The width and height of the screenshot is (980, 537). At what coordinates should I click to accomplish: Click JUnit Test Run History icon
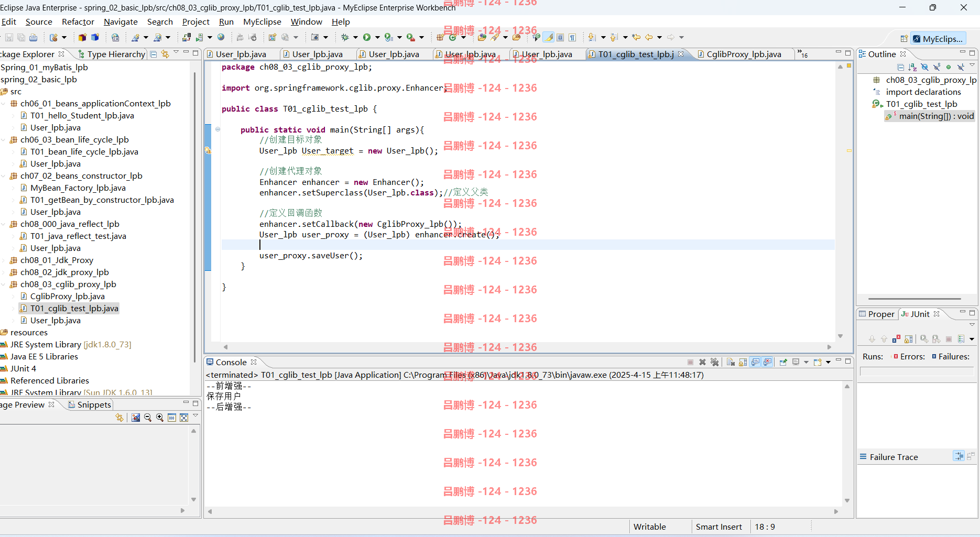pos(961,339)
